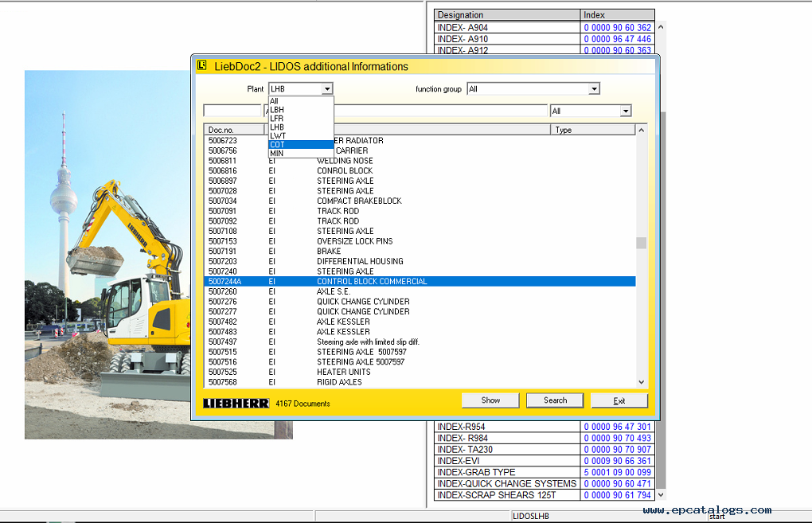Select row 5006811 WELDING NOSE
The height and width of the screenshot is (523, 812).
(x=420, y=161)
